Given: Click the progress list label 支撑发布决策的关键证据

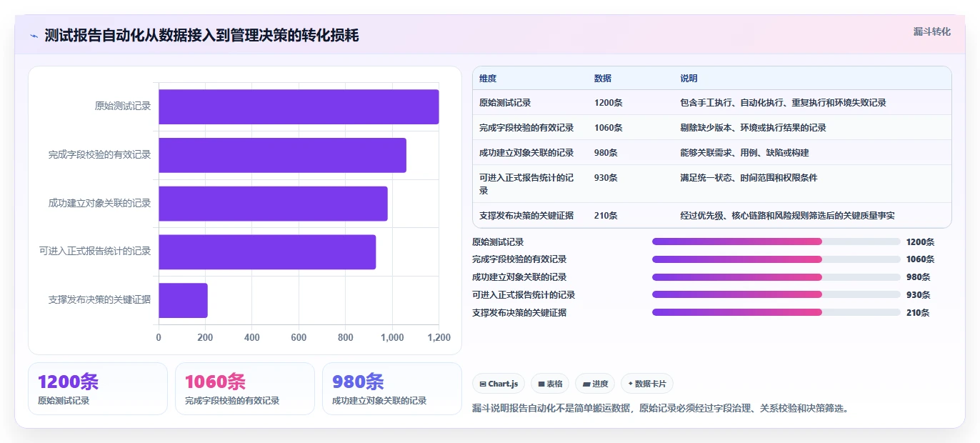Looking at the screenshot, I should click(x=519, y=313).
